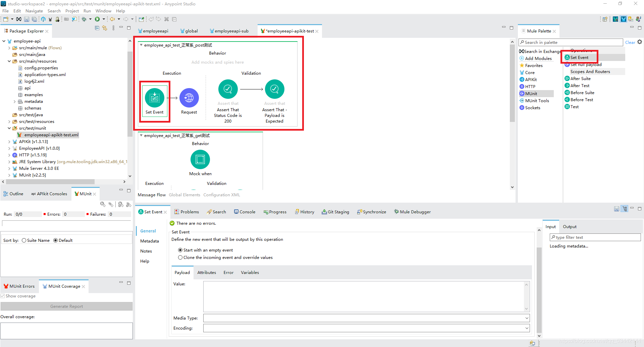This screenshot has height=347, width=644.
Task: Open the Project menu
Action: point(72,11)
